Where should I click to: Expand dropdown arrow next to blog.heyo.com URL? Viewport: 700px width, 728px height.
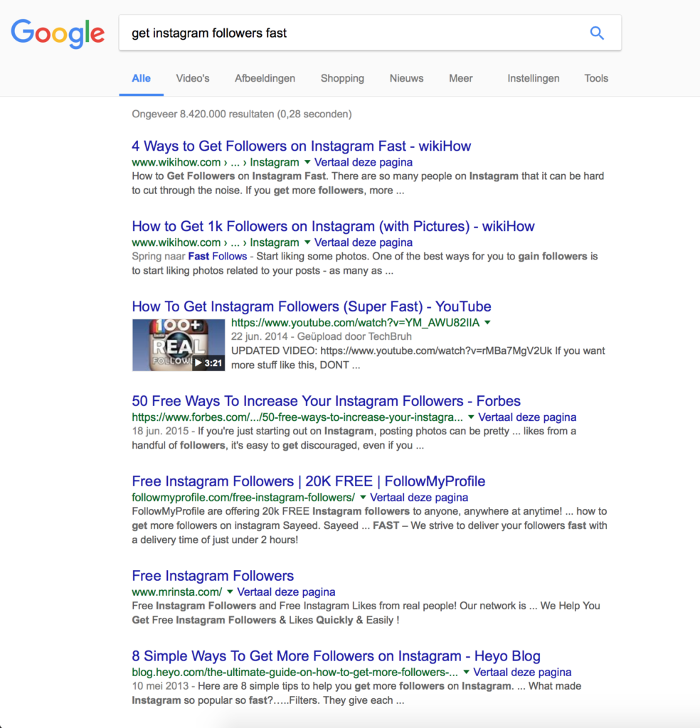click(x=467, y=673)
